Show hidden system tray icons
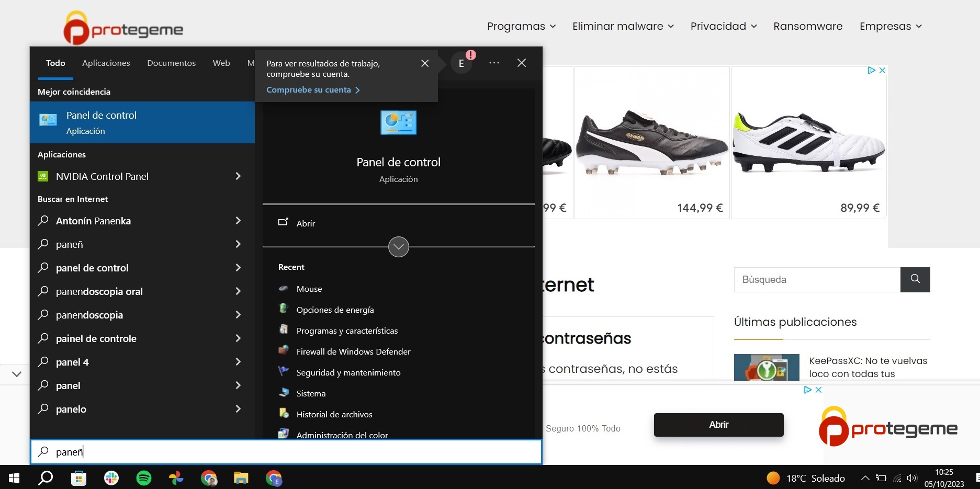 865,478
